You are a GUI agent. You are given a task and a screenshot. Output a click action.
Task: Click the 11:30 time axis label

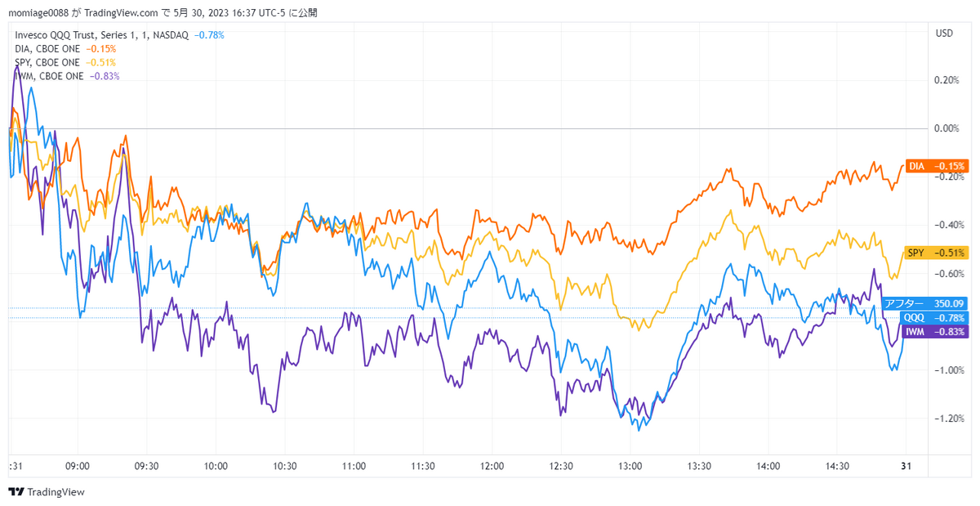tap(422, 466)
